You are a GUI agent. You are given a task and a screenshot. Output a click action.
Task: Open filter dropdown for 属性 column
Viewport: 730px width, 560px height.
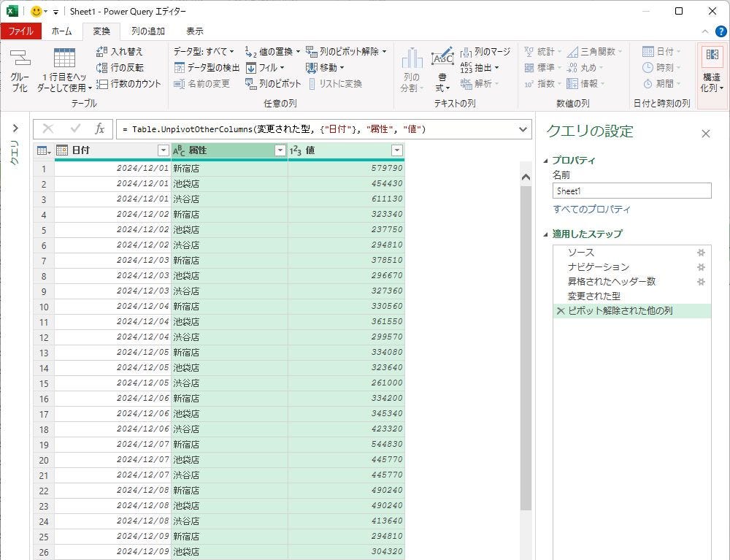click(280, 150)
